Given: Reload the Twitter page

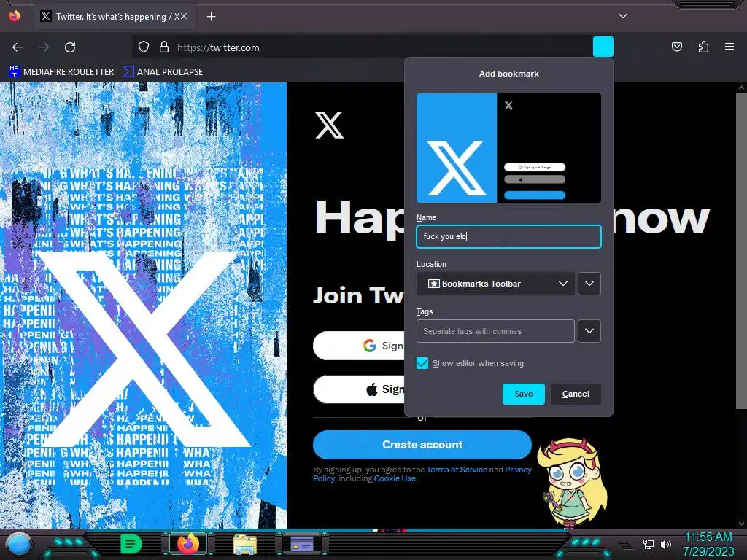Looking at the screenshot, I should click(x=70, y=47).
